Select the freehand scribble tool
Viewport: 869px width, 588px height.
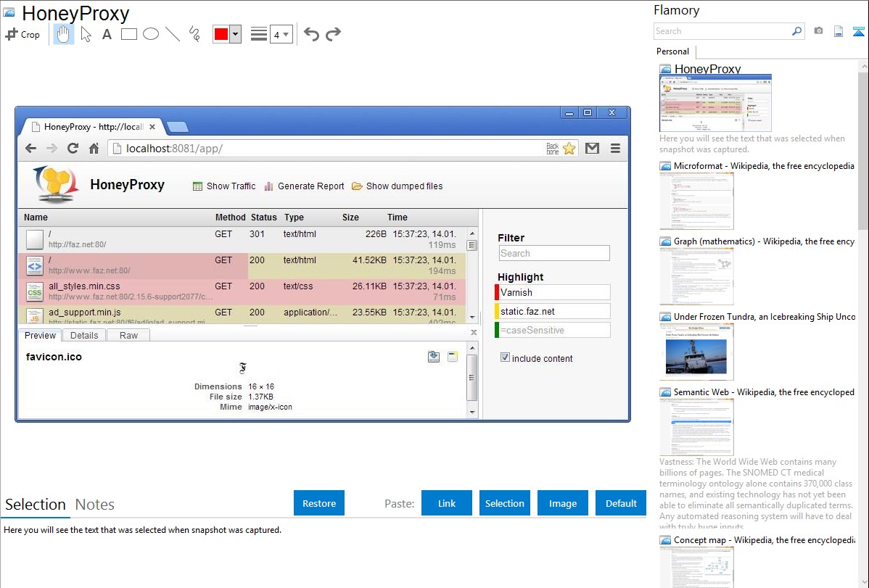coord(194,34)
